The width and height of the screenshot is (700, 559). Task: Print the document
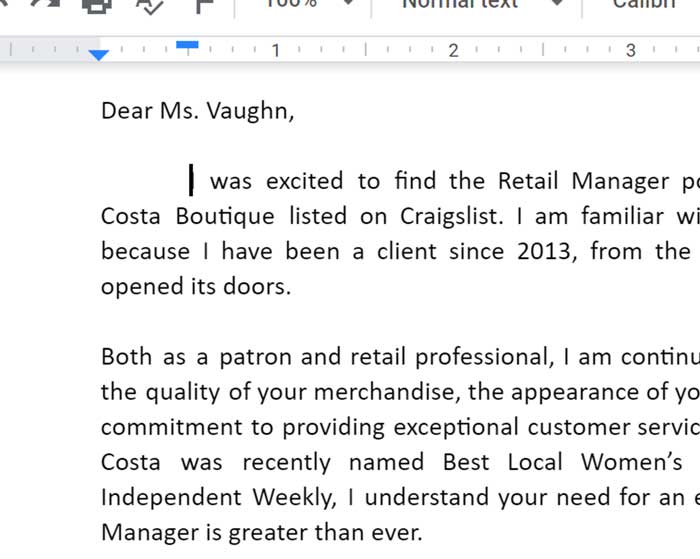click(x=97, y=5)
